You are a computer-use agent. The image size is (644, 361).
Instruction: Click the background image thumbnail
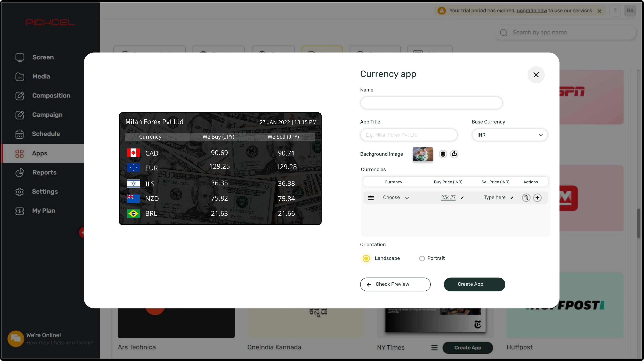(422, 154)
